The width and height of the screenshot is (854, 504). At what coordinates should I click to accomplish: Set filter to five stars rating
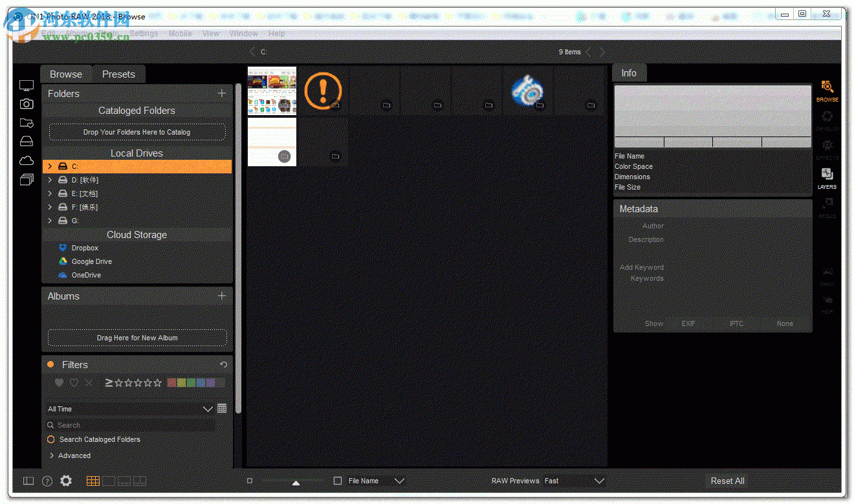click(x=157, y=382)
